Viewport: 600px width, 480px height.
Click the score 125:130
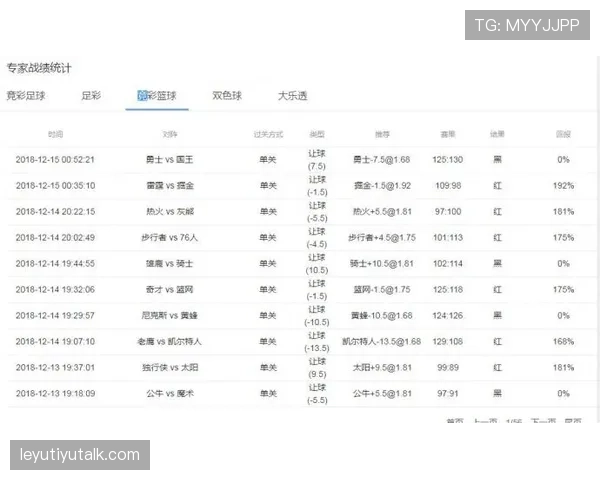point(448,160)
